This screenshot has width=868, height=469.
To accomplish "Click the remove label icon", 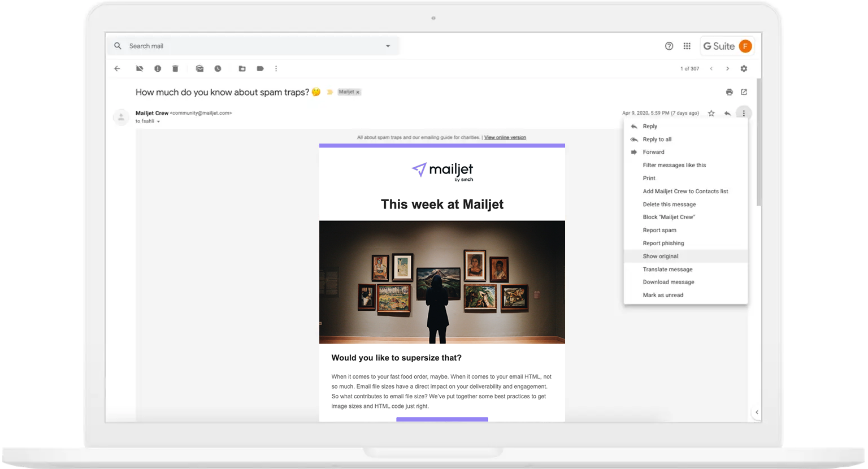I will (140, 68).
